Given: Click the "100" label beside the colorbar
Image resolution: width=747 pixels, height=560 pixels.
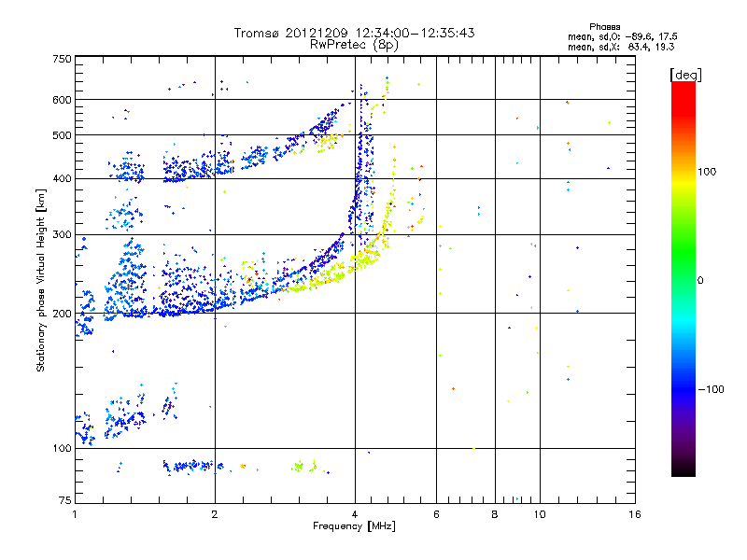Looking at the screenshot, I should point(707,172).
